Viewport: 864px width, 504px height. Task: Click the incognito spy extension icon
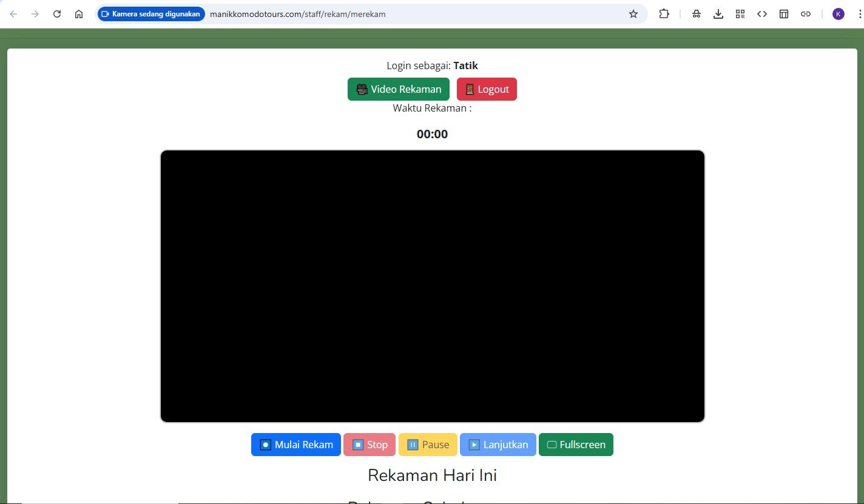(697, 14)
